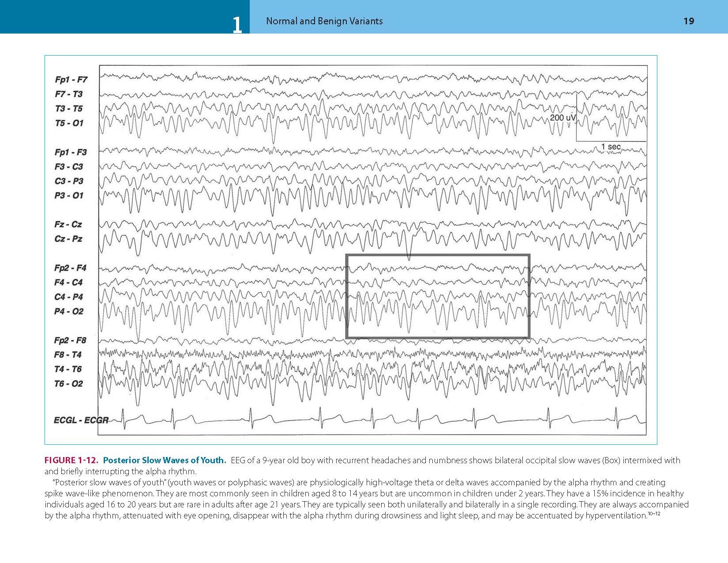This screenshot has height=563, width=728.
Task: Select the Fp1 - F3 channel label
Action: pyautogui.click(x=71, y=152)
